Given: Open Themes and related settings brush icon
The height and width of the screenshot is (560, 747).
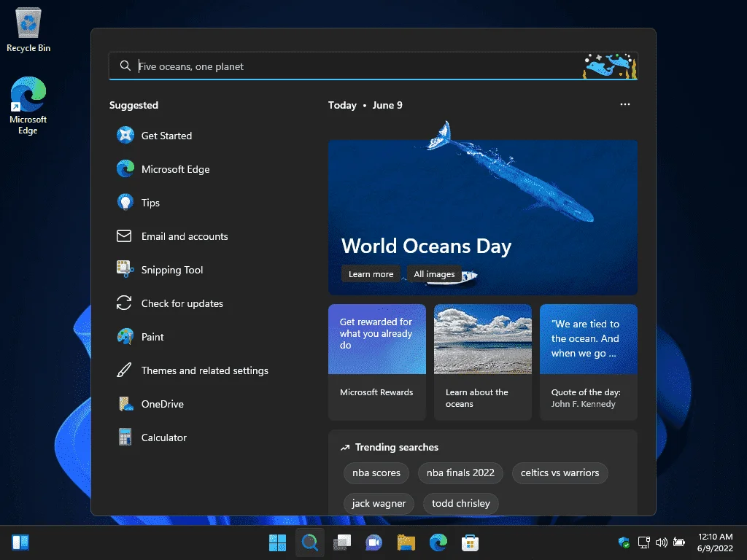Looking at the screenshot, I should tap(124, 370).
